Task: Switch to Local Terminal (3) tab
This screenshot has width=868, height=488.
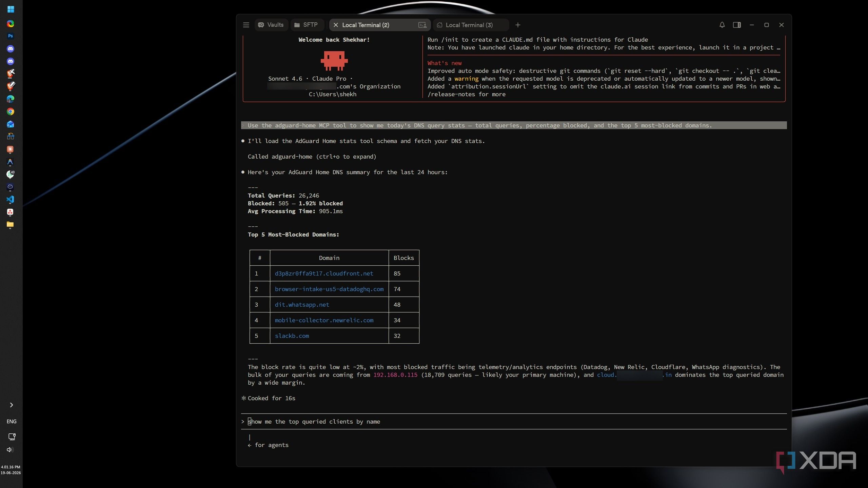Action: pos(471,25)
